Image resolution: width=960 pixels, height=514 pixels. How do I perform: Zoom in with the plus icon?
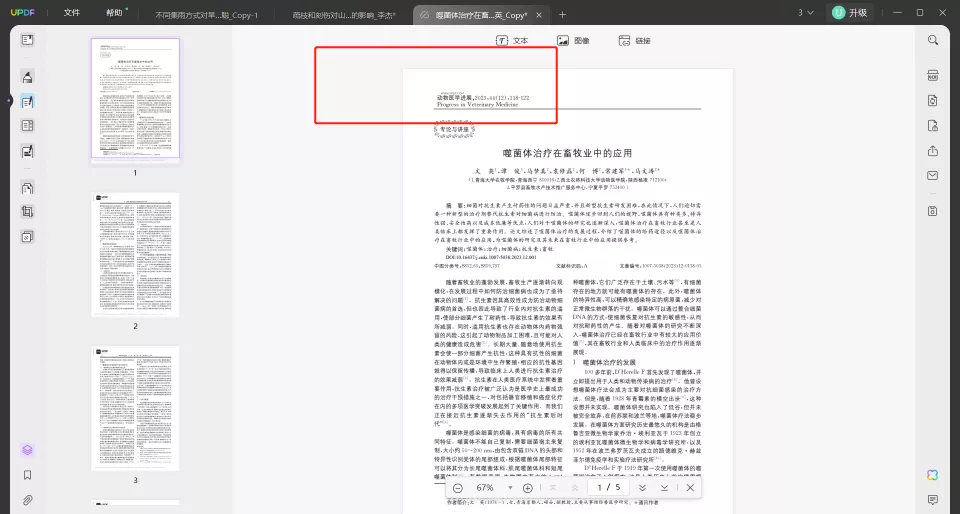(528, 488)
